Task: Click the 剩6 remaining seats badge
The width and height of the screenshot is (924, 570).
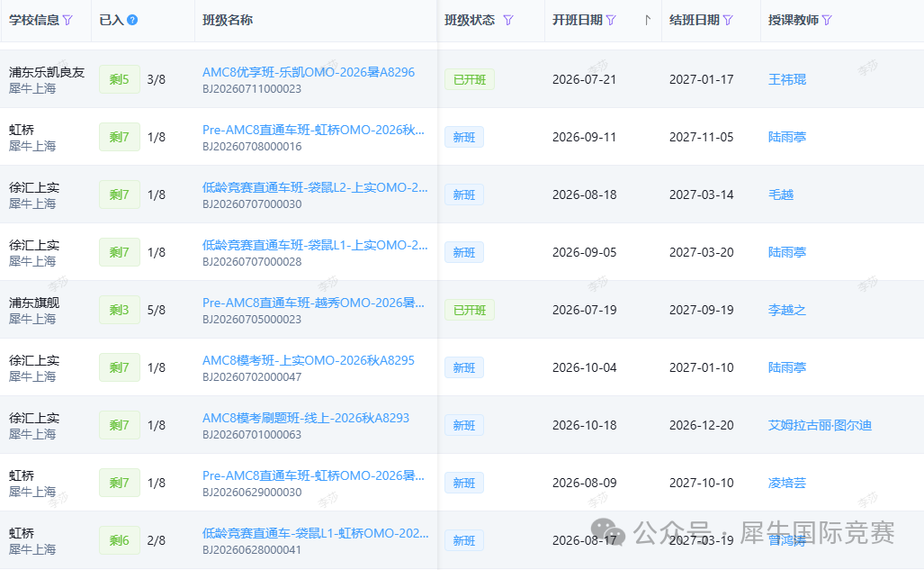Action: click(120, 540)
